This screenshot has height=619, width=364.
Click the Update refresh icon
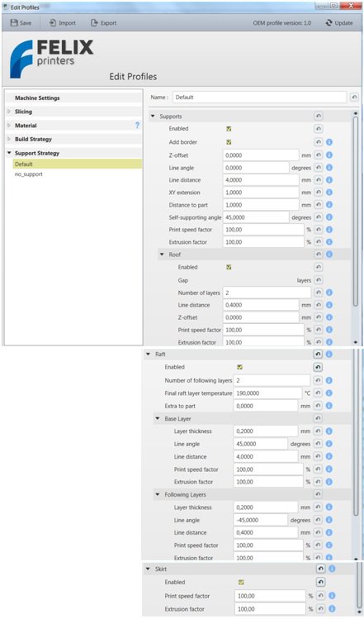coord(329,23)
